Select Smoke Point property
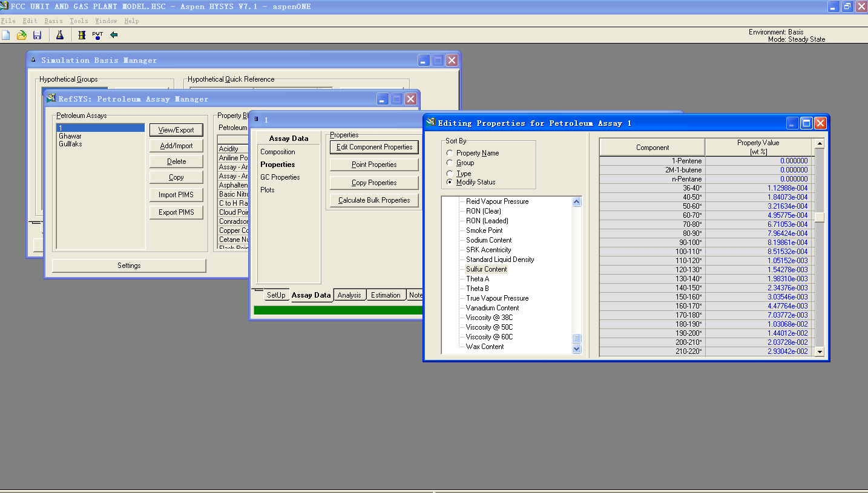868x493 pixels. pos(484,230)
